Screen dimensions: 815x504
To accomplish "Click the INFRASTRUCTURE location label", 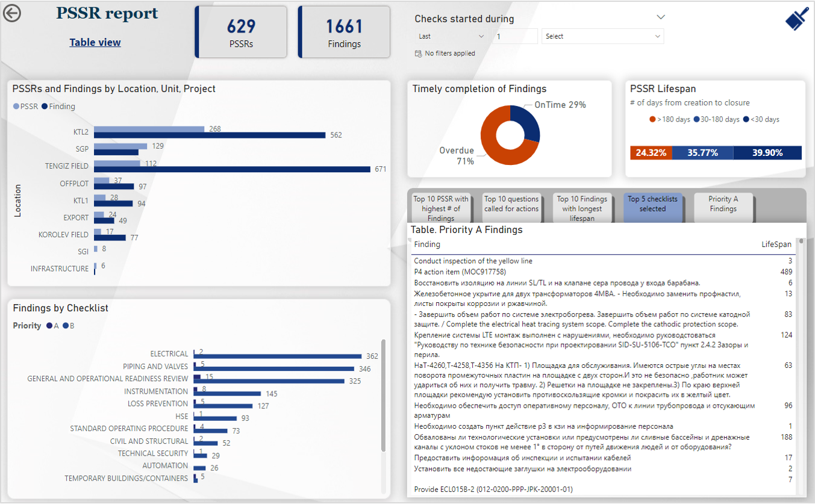I will (x=60, y=269).
